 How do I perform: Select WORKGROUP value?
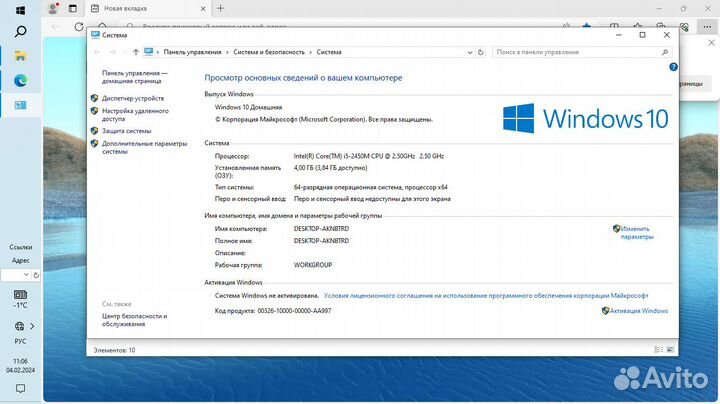[313, 265]
